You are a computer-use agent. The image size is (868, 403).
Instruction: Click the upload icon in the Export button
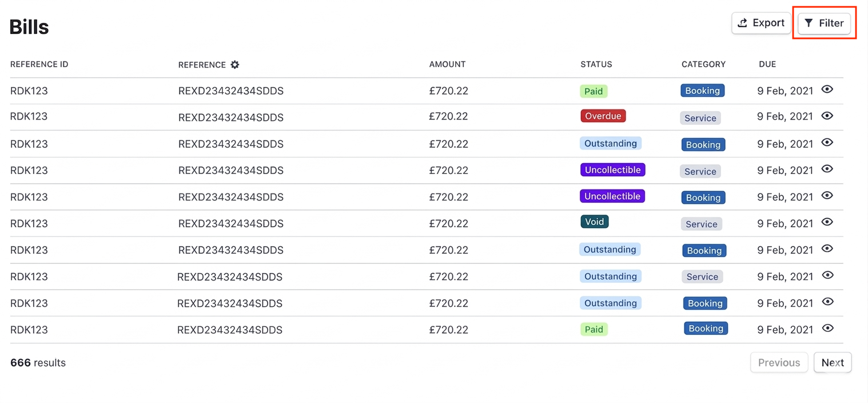pos(743,23)
